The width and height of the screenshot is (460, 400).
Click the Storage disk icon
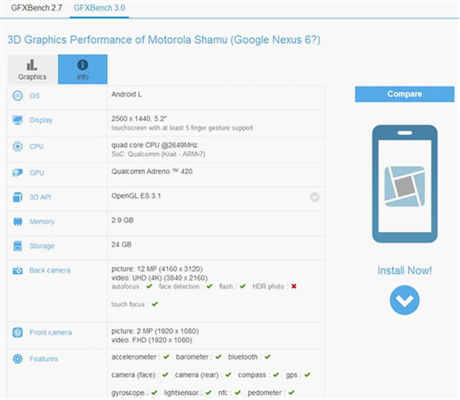point(18,246)
